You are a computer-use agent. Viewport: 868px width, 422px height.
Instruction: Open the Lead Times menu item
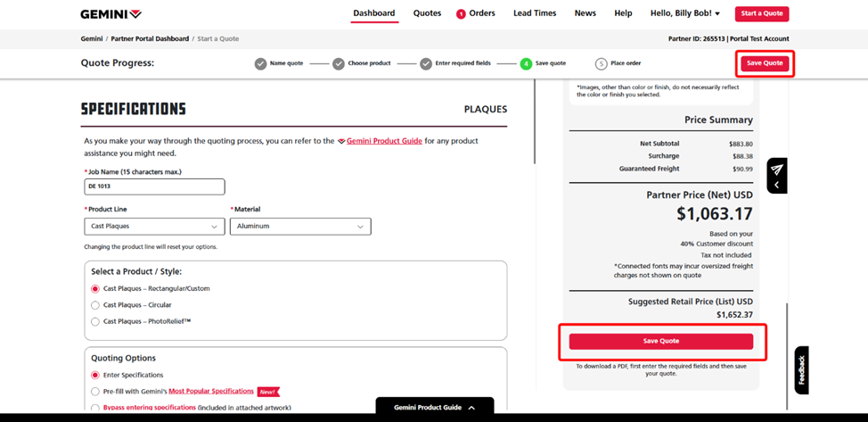tap(535, 13)
